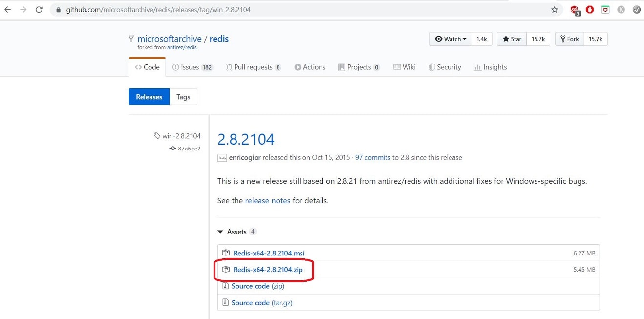Open the Pull requests tab
Image resolution: width=644 pixels, height=319 pixels.
click(254, 67)
